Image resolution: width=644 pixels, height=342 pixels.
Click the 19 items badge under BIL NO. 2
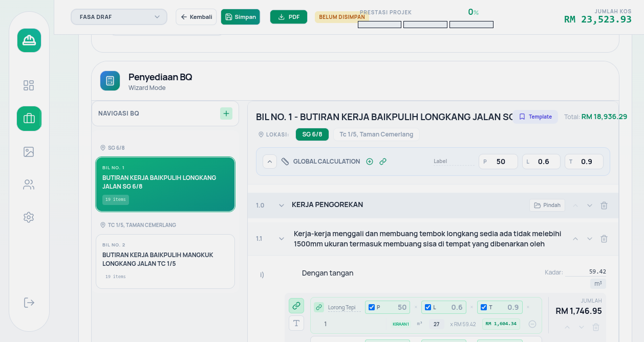pyautogui.click(x=116, y=277)
